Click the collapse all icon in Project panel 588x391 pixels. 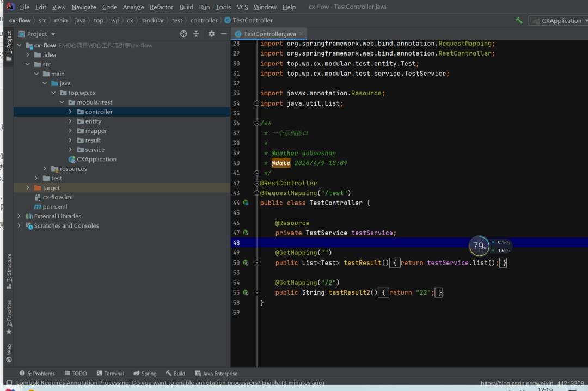(197, 34)
